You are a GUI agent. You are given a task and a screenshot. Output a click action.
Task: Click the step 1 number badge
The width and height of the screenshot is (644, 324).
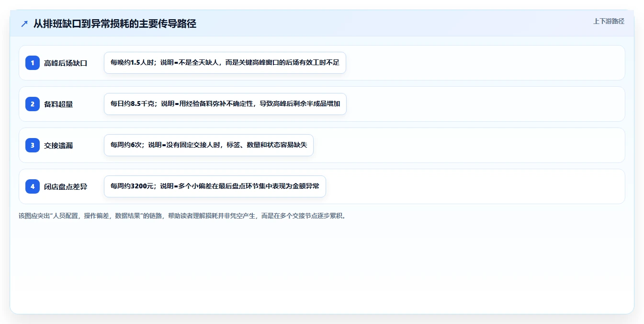[x=33, y=63]
